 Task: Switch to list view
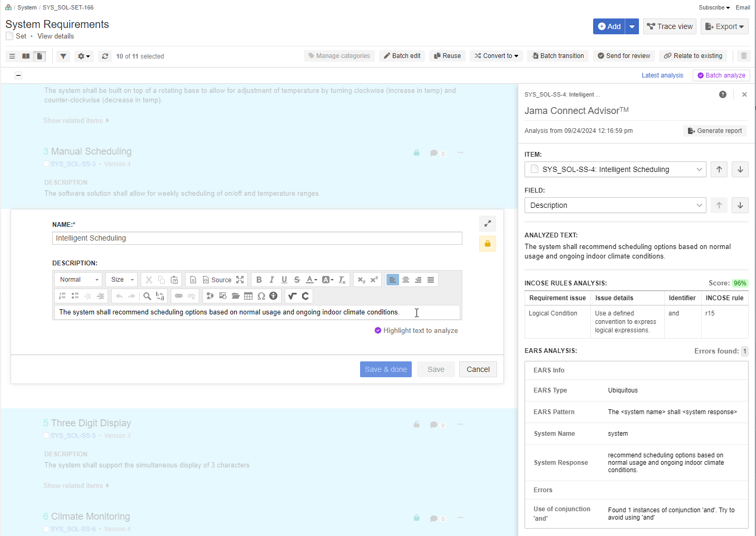pos(12,56)
